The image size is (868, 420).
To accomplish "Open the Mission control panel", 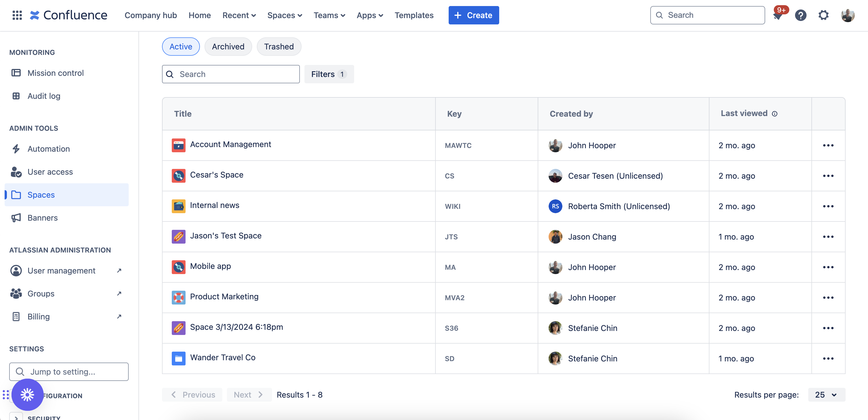I will click(x=55, y=73).
